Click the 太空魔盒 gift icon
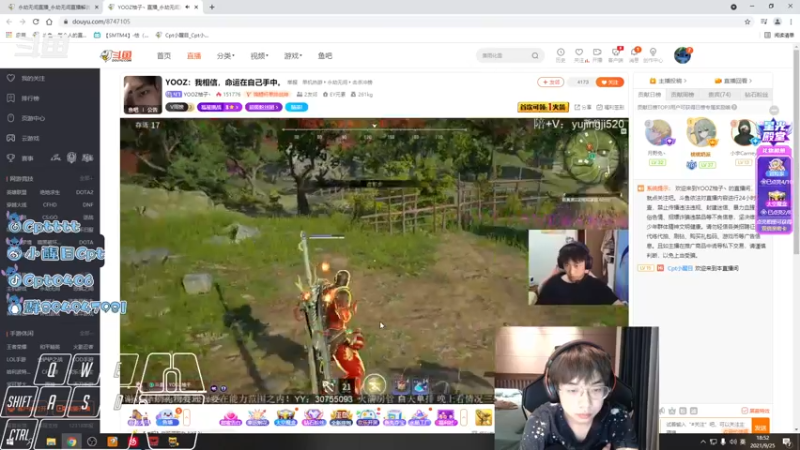This screenshot has width=800, height=450. pyautogui.click(x=286, y=417)
